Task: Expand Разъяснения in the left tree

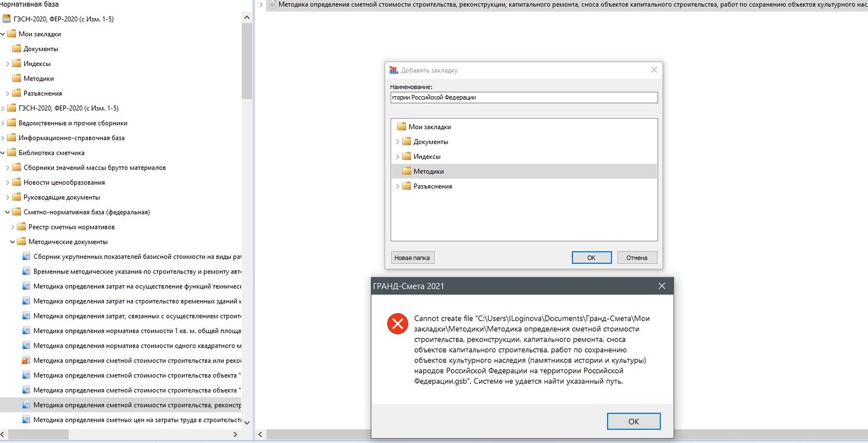Action: click(x=8, y=93)
